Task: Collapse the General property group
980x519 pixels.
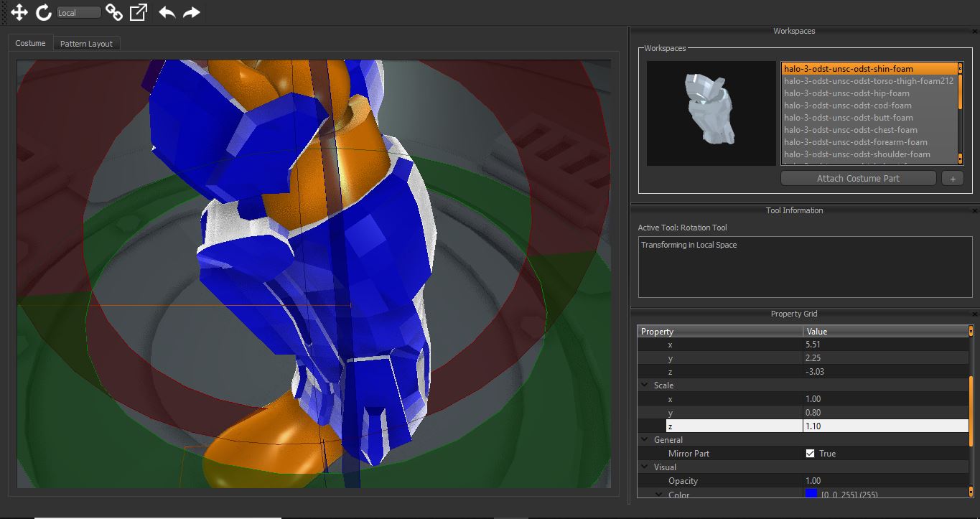Action: 644,440
